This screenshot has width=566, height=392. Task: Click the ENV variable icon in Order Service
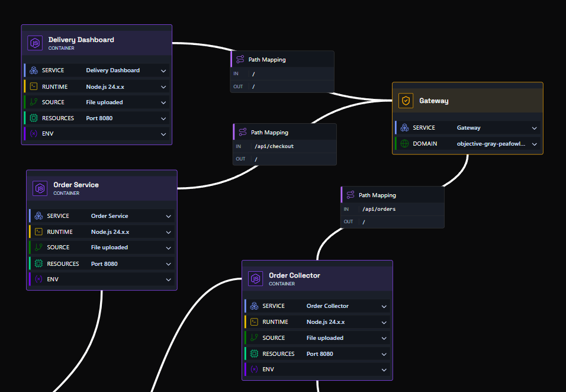click(x=38, y=279)
